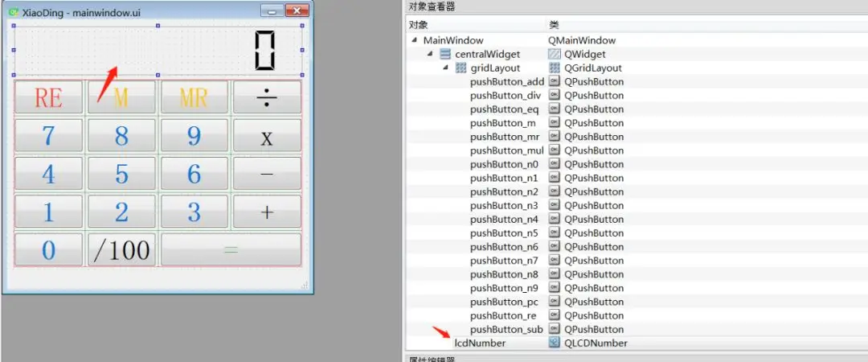Click QPushButton icon beside pushButton_n5
The width and height of the screenshot is (868, 362).
[554, 233]
